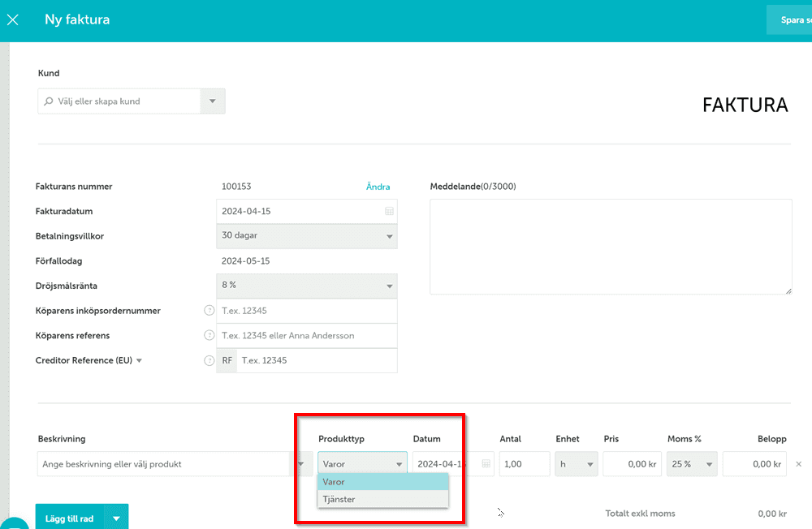Open the arrow next to Lägg till rad
Viewport: 812px width, 529px height.
coord(116,518)
